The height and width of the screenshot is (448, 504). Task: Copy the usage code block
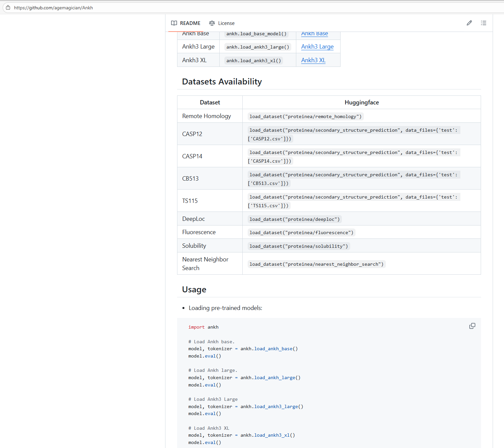click(472, 326)
